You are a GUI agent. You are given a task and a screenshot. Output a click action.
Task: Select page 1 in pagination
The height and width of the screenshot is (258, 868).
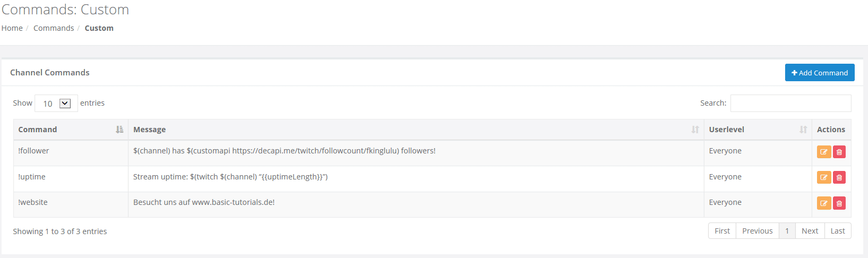click(x=787, y=231)
